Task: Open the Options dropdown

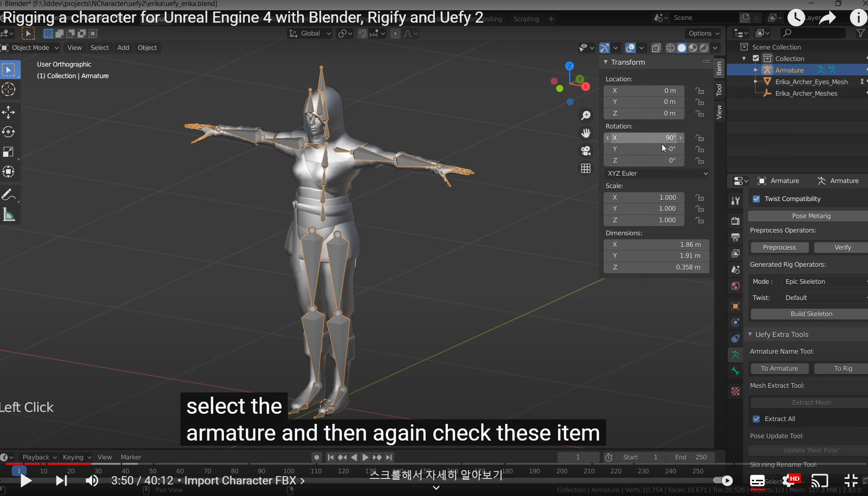Action: coord(704,33)
